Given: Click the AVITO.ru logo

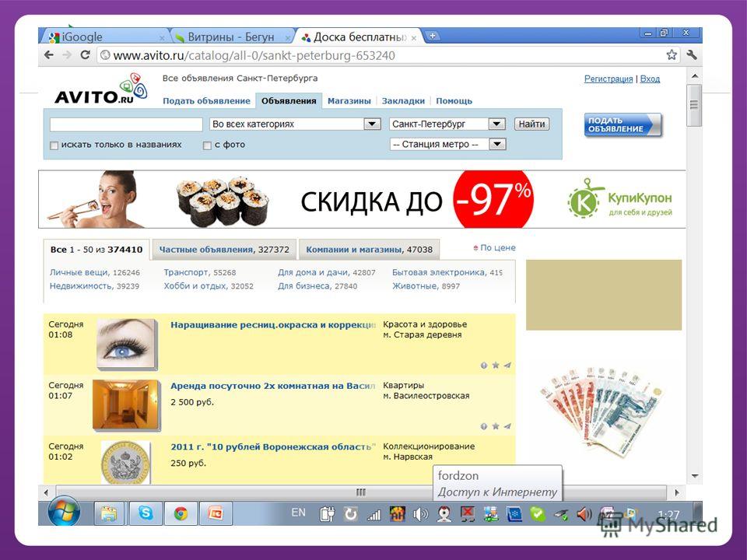Looking at the screenshot, I should pyautogui.click(x=101, y=89).
